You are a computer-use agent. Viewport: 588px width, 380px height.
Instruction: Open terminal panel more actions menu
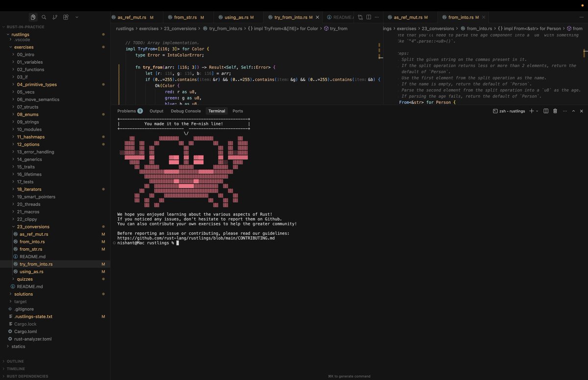[564, 111]
